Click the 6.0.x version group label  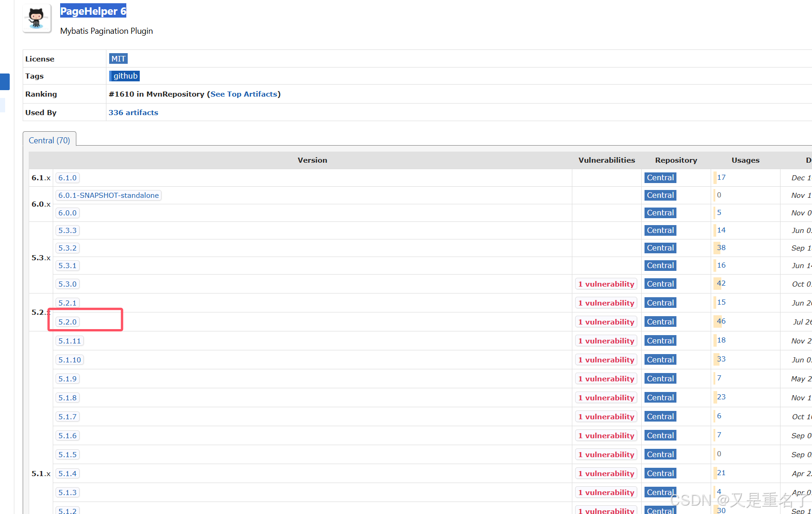(41, 204)
